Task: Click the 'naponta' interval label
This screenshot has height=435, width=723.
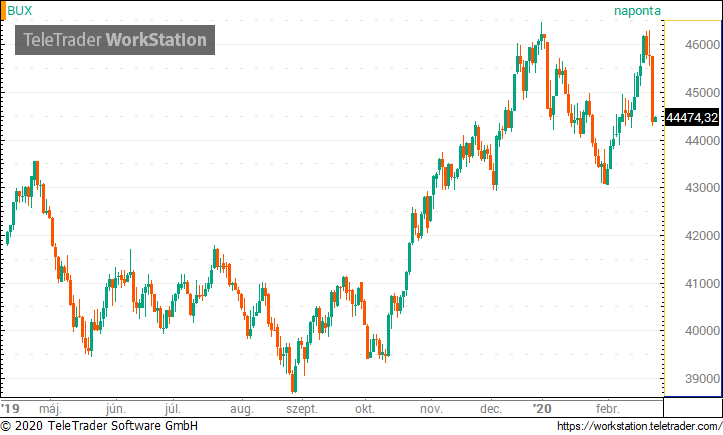Action: click(x=637, y=11)
